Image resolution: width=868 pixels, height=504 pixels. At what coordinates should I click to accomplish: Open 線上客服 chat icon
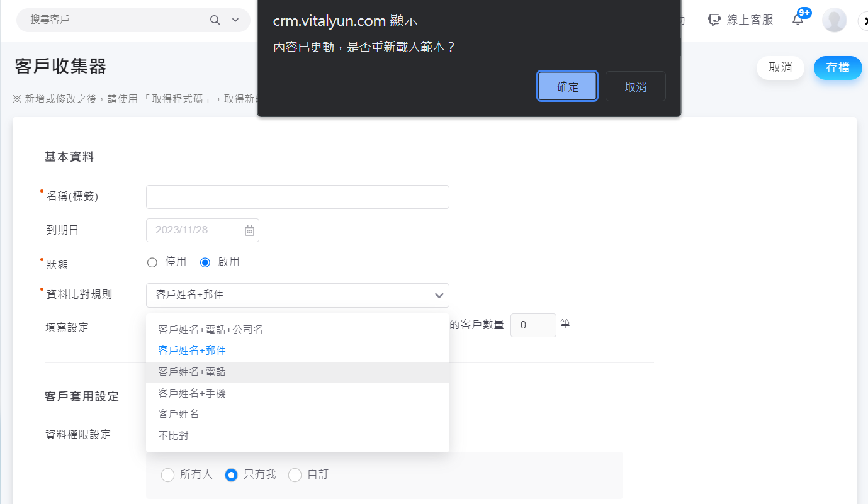[x=714, y=20]
